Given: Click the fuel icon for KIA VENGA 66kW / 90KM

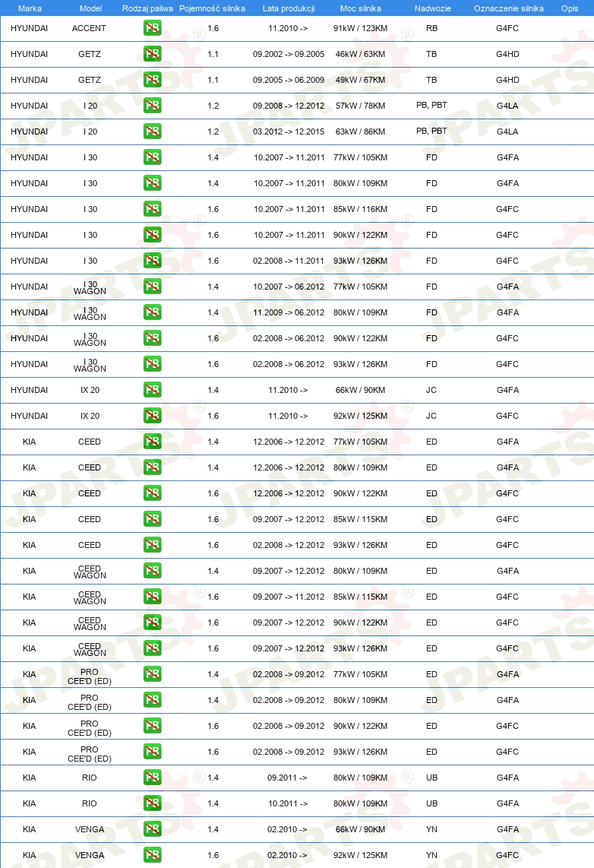Looking at the screenshot, I should coord(152,828).
